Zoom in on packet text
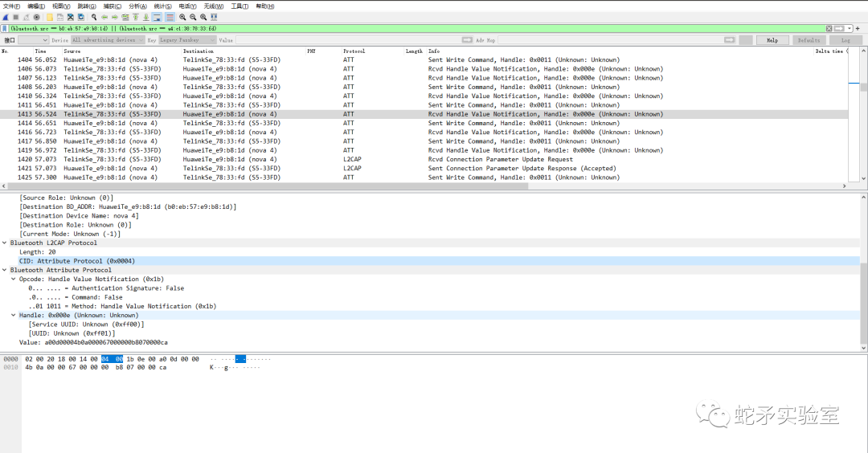Screen dimensions: 868x453 coord(182,17)
